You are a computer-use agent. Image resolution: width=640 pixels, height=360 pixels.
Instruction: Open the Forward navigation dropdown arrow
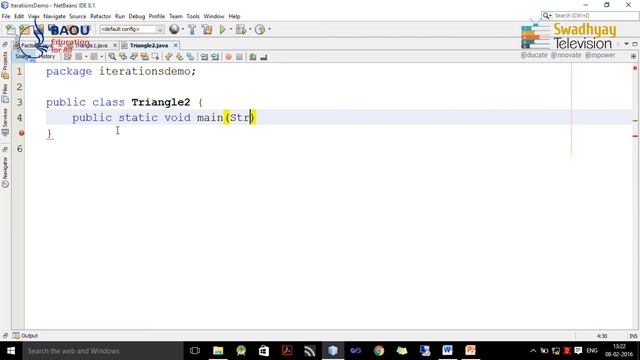(x=101, y=57)
